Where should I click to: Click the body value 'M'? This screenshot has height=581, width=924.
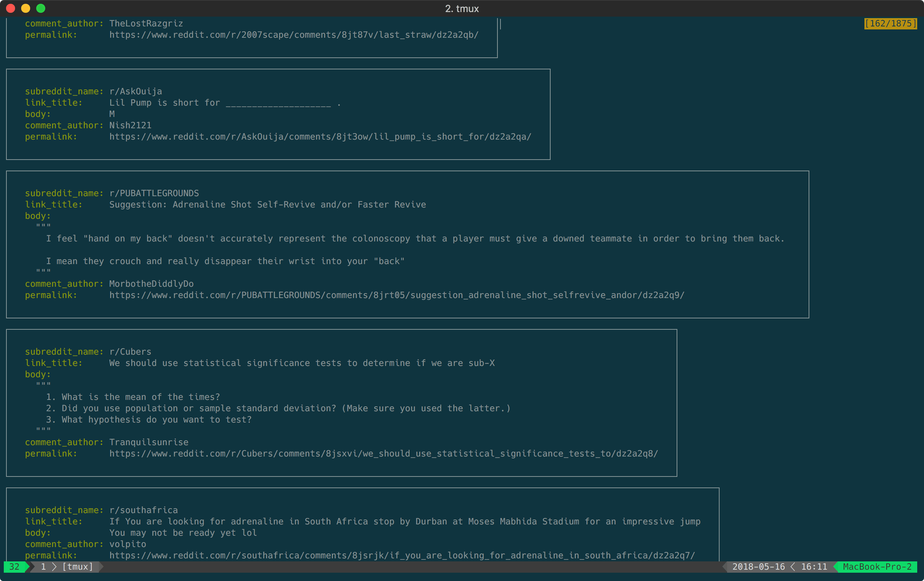coord(112,114)
